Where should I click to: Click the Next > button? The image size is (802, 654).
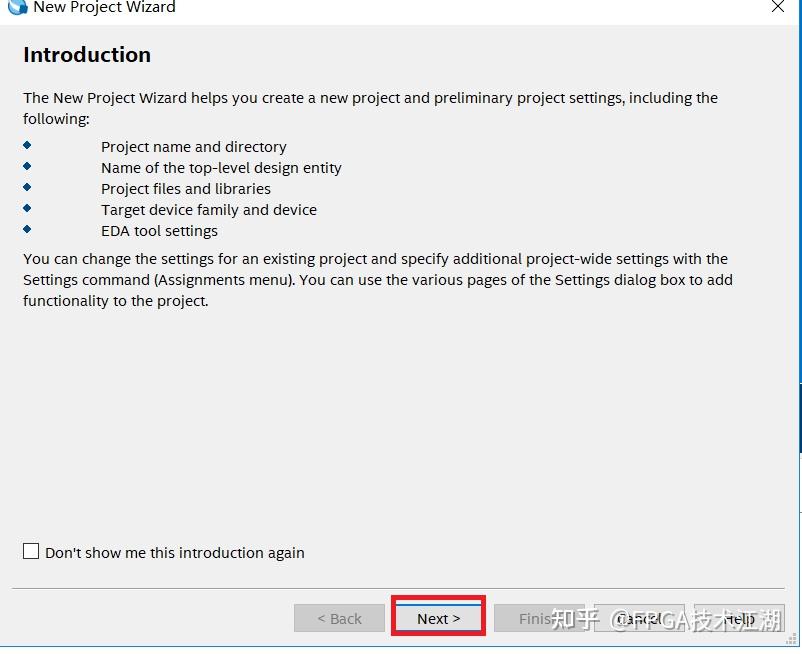click(x=438, y=618)
